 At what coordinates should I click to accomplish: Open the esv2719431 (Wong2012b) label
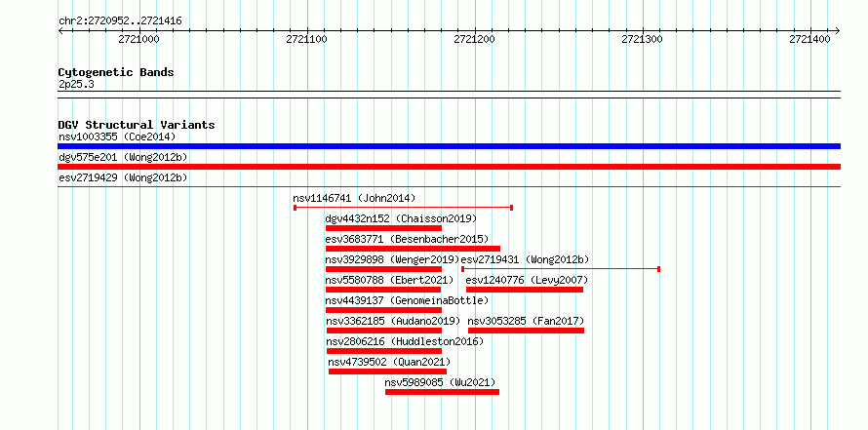click(526, 259)
